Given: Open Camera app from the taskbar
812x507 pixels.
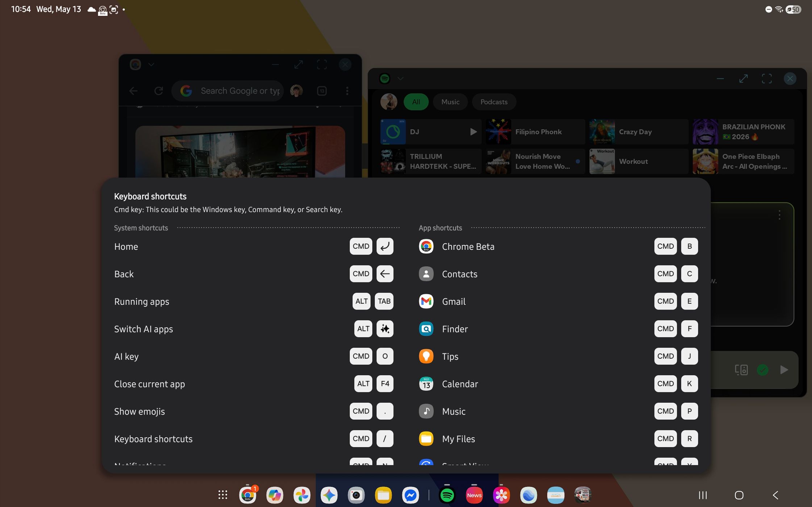Looking at the screenshot, I should [356, 495].
